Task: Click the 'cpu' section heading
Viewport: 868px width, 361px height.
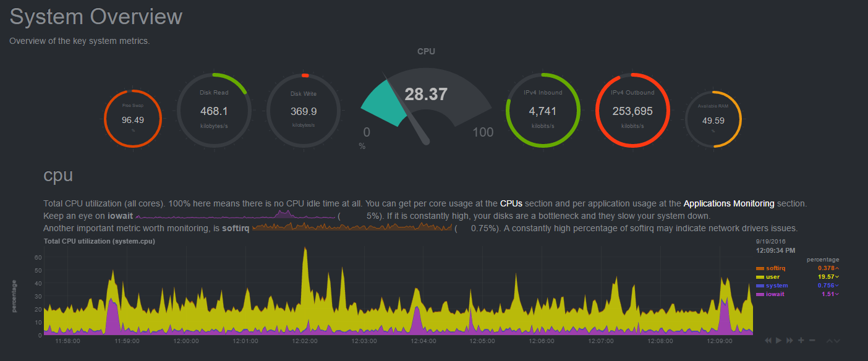Action: [58, 176]
